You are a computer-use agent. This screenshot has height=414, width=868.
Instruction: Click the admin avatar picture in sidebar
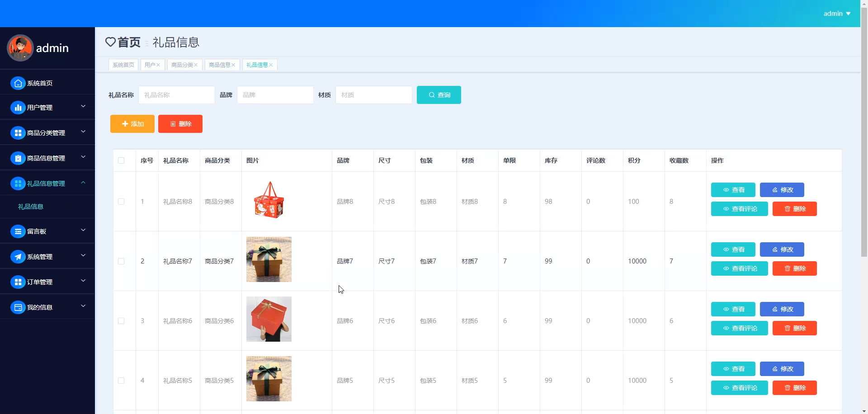[x=20, y=48]
